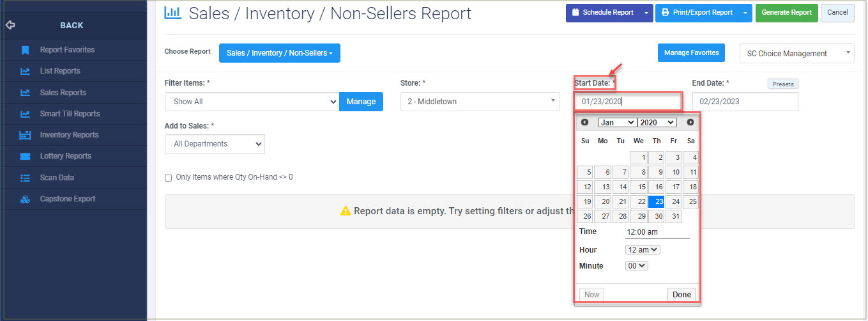Open Sales Reports in the sidebar
Screen dimensions: 868x321
pyautogui.click(x=63, y=93)
